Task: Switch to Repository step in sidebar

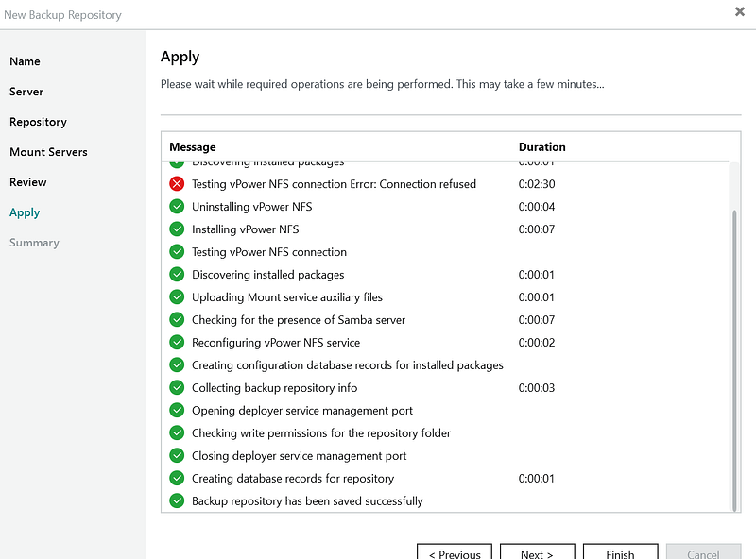Action: pos(38,122)
